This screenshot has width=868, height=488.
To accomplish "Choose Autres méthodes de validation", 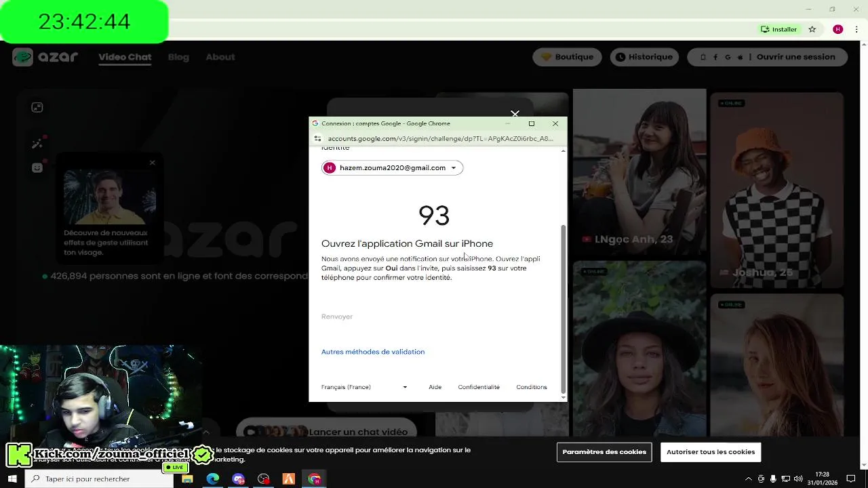I will pos(373,352).
